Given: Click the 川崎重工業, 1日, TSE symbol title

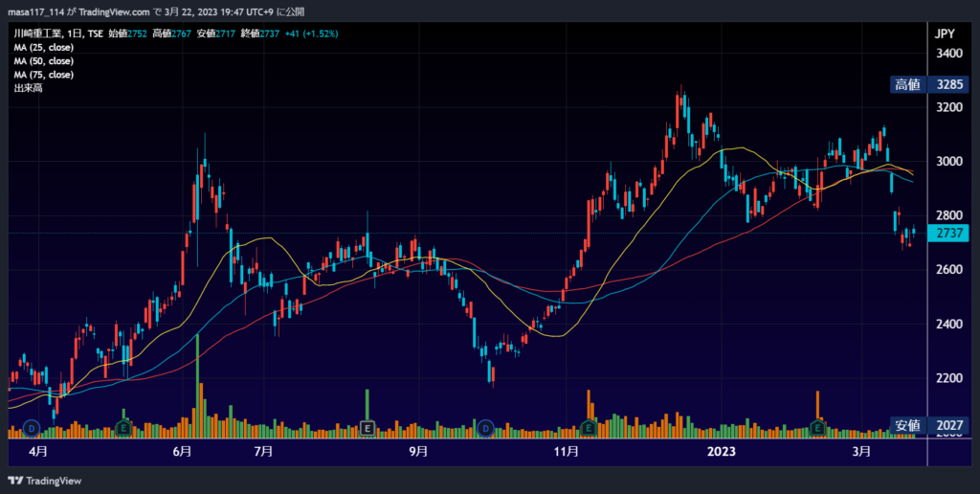Looking at the screenshot, I should pos(58,34).
